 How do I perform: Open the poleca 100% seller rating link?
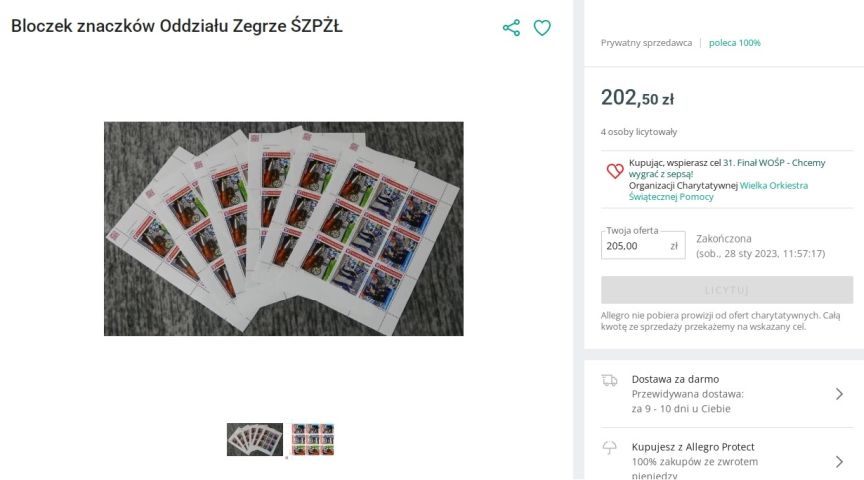pos(735,42)
